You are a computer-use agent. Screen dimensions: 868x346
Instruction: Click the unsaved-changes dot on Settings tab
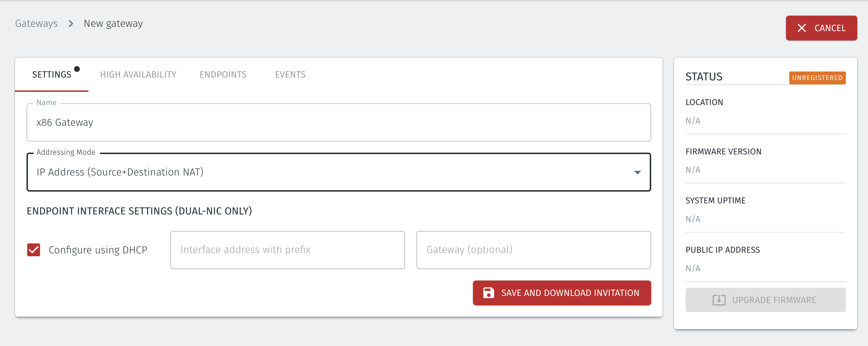[77, 69]
